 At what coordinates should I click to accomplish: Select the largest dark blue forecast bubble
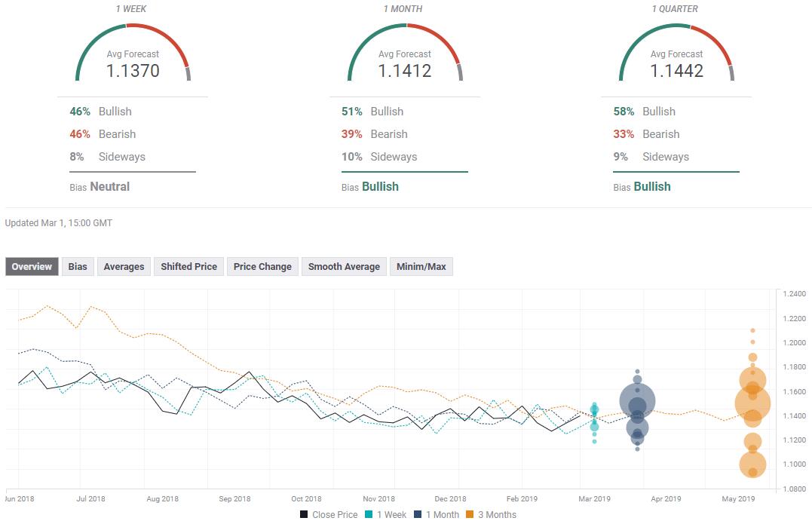pyautogui.click(x=638, y=401)
